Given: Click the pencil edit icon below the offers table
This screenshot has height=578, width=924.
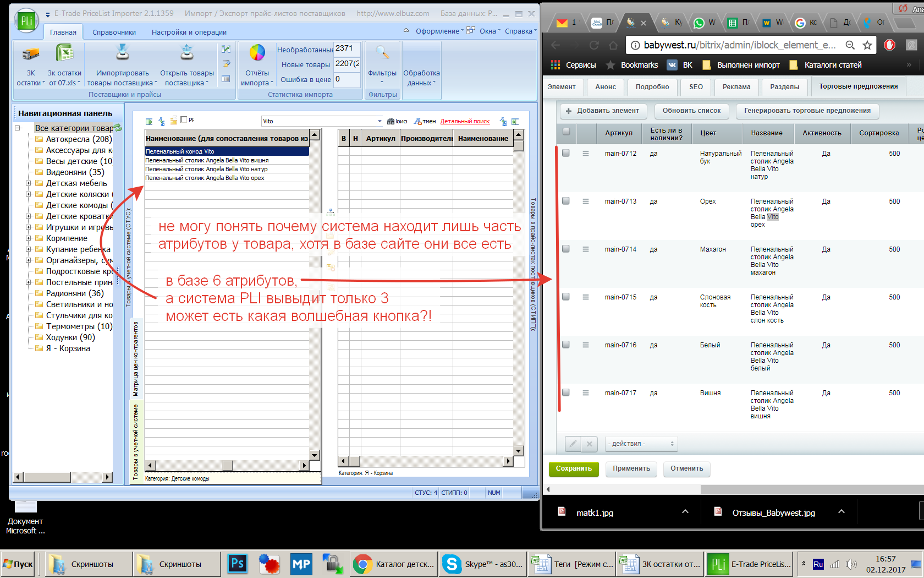Looking at the screenshot, I should pyautogui.click(x=573, y=444).
